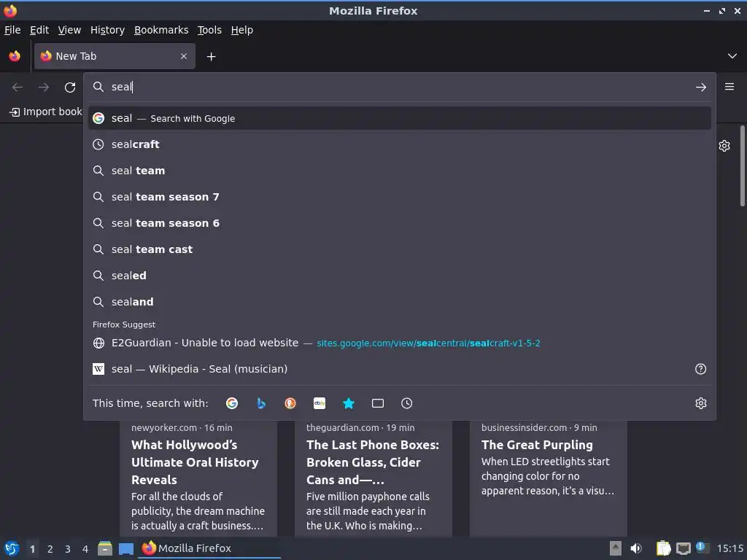Click the Go arrow in address bar
This screenshot has width=747, height=560.
coord(701,87)
